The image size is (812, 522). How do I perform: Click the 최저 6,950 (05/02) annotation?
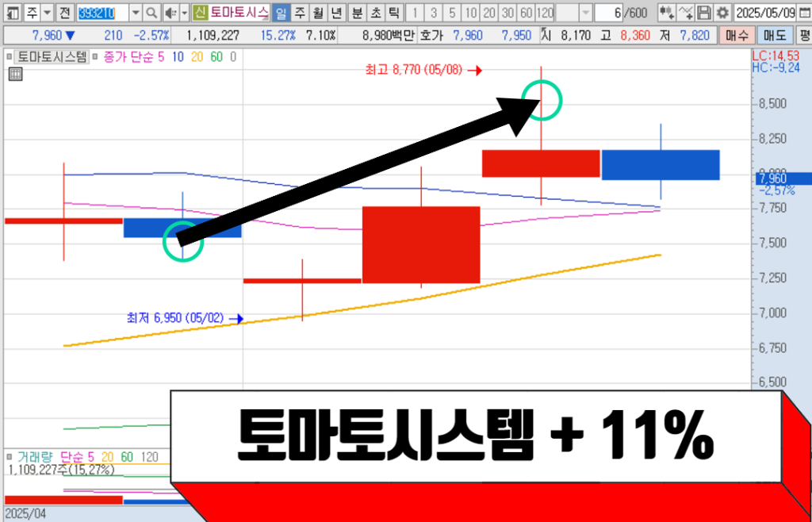pos(175,317)
